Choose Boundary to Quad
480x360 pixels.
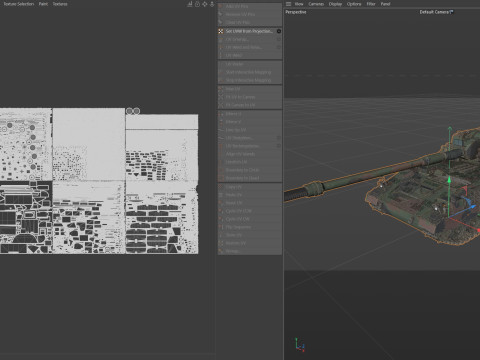tap(250, 178)
